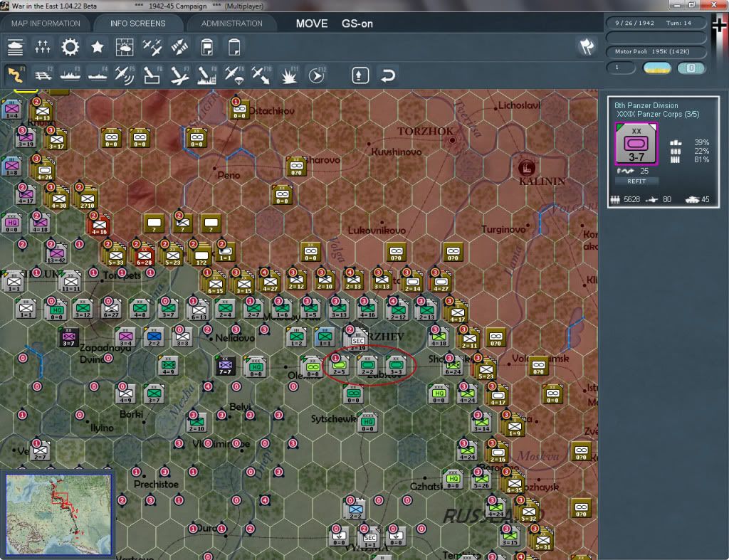Open the order of battle tank list icon

[16, 47]
